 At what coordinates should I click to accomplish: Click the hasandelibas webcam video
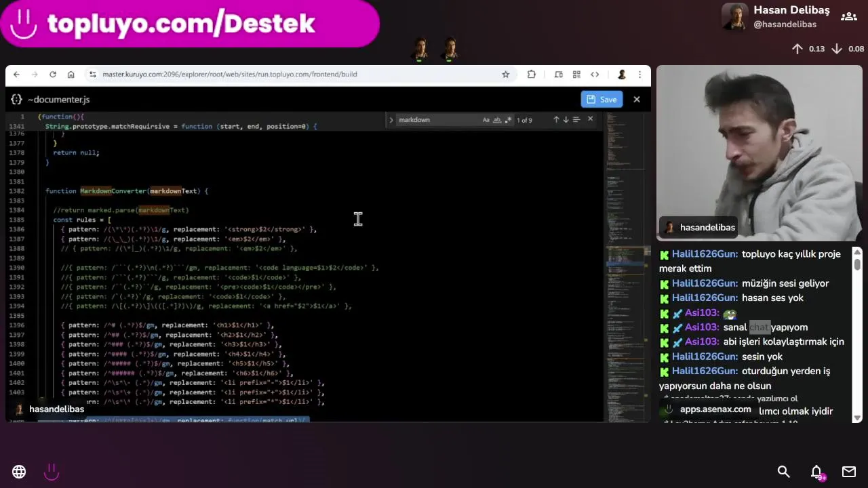[x=759, y=153]
